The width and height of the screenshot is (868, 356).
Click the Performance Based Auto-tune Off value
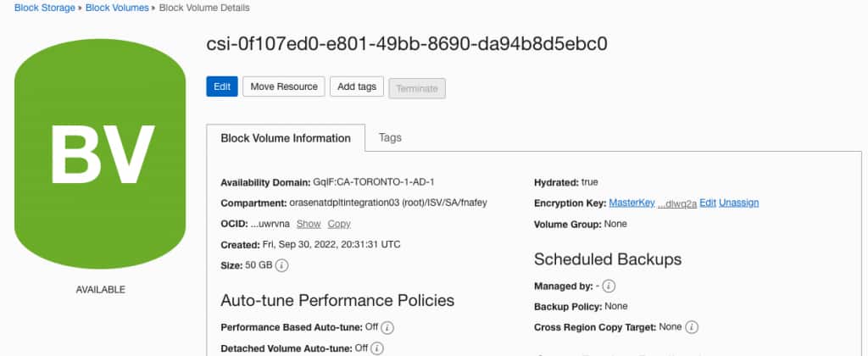pyautogui.click(x=371, y=326)
